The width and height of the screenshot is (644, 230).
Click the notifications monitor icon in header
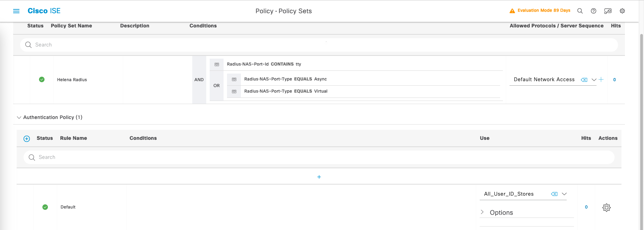pos(608,11)
